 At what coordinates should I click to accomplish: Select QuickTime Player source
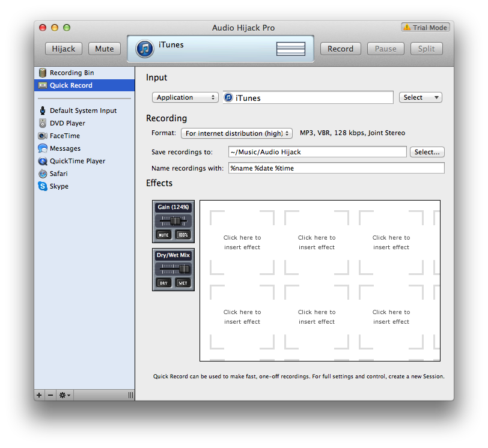[x=77, y=161]
